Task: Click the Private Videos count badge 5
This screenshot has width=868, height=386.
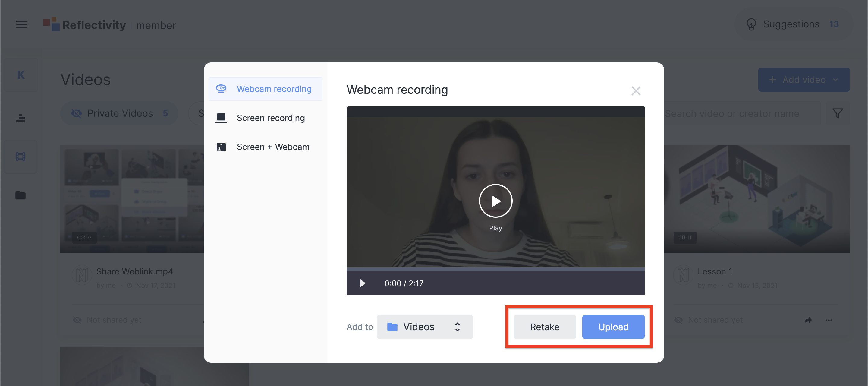Action: tap(165, 114)
